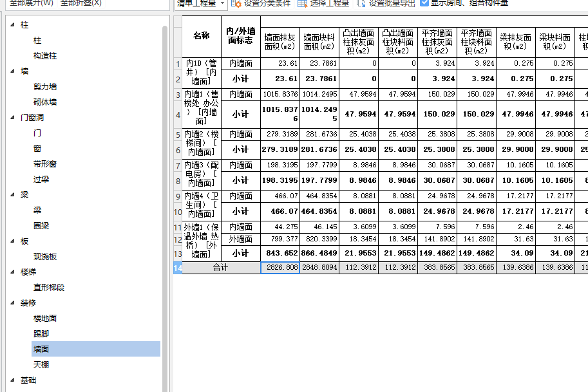Collapse the 板 tree group
This screenshot has width=588, height=392.
click(x=12, y=241)
